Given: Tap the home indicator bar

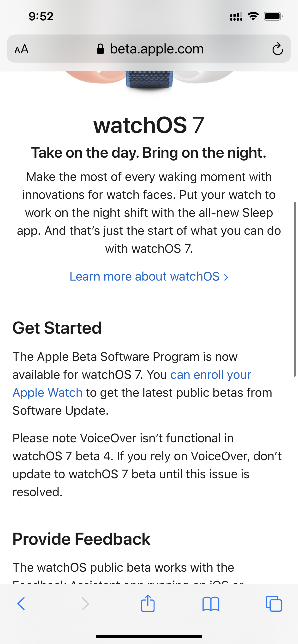Looking at the screenshot, I should click(x=149, y=636).
